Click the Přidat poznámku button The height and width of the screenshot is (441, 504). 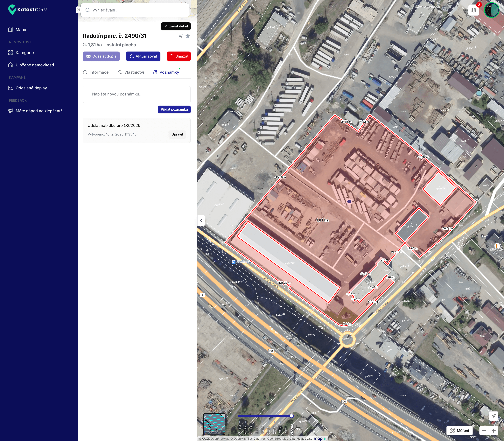coord(174,109)
